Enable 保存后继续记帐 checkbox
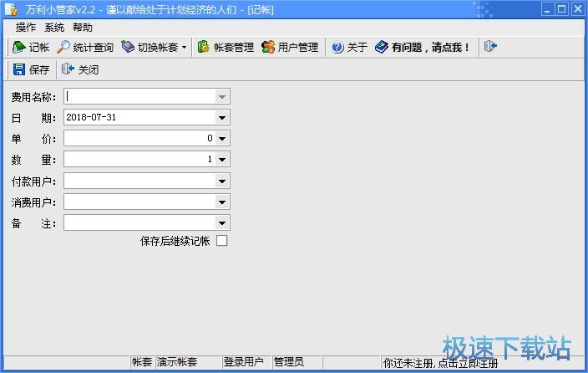This screenshot has width=588, height=373. (221, 240)
